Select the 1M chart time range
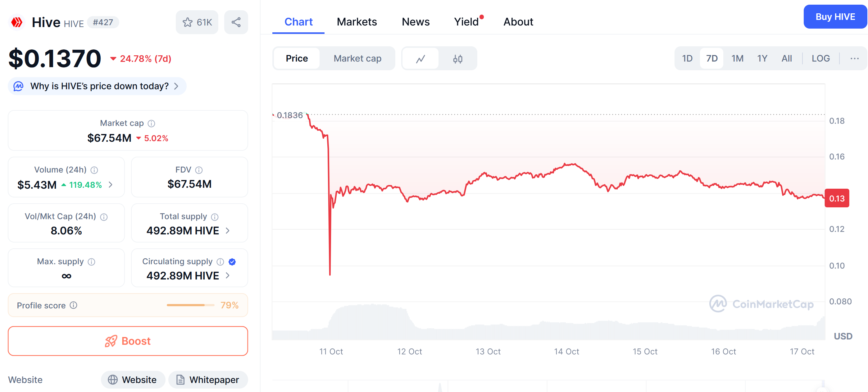This screenshot has height=392, width=868. coord(737,59)
